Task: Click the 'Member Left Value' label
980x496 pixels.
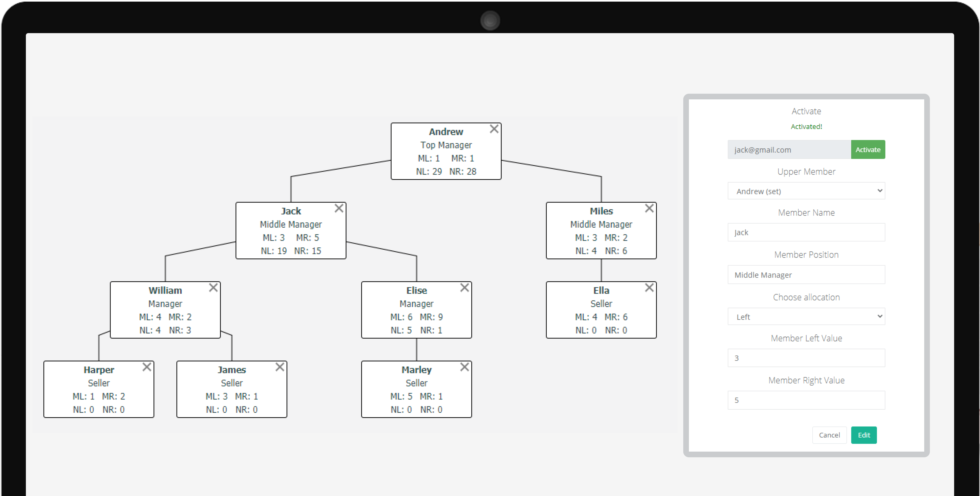Action: coord(806,338)
